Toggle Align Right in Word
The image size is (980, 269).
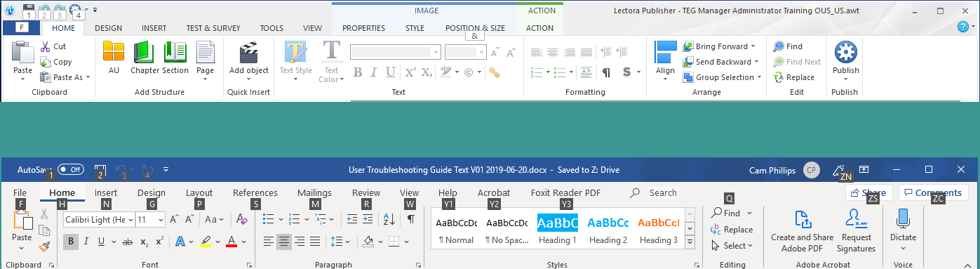click(x=300, y=242)
